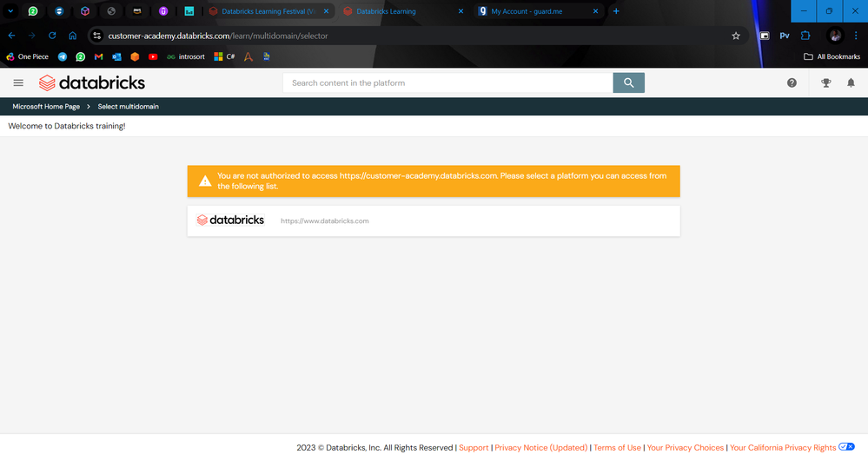Open Chrome three-dot menu
This screenshot has height=461, width=868.
coord(856,36)
